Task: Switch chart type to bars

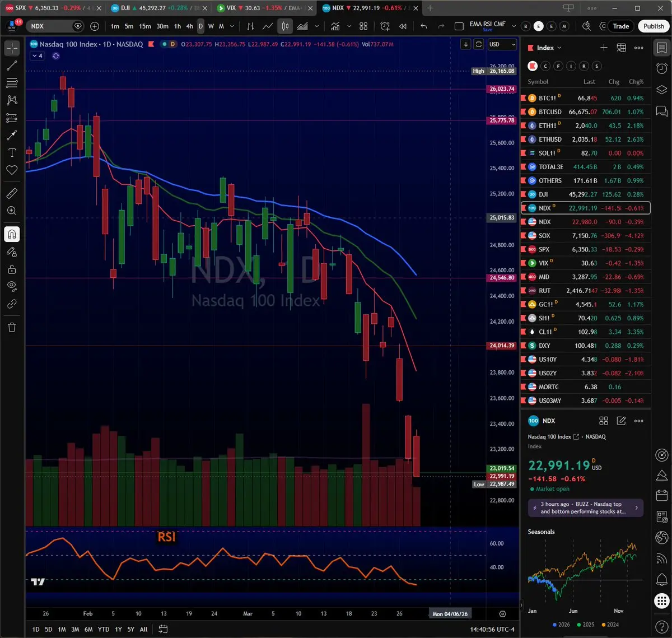Action: click(x=250, y=26)
